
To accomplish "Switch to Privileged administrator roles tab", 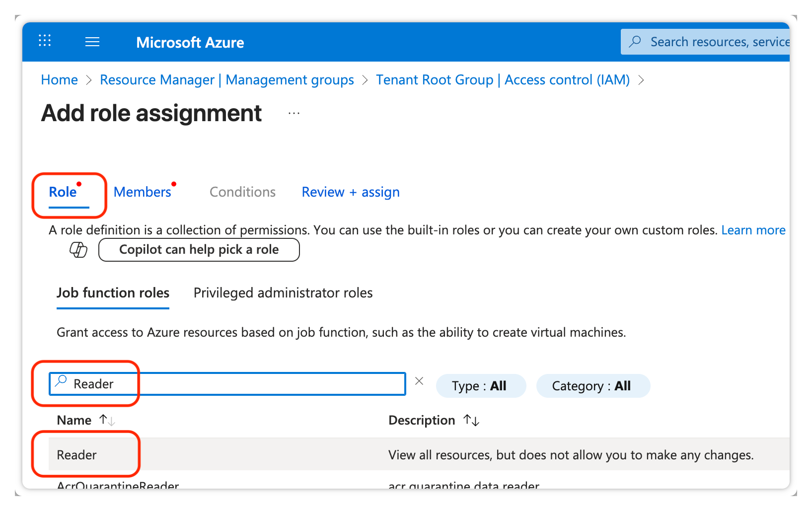I will point(283,293).
